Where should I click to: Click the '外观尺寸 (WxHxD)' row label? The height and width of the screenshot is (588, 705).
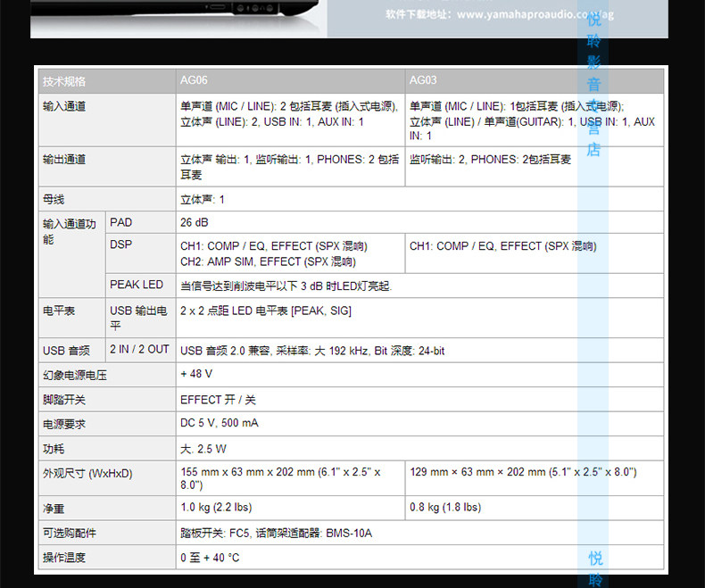pos(87,474)
